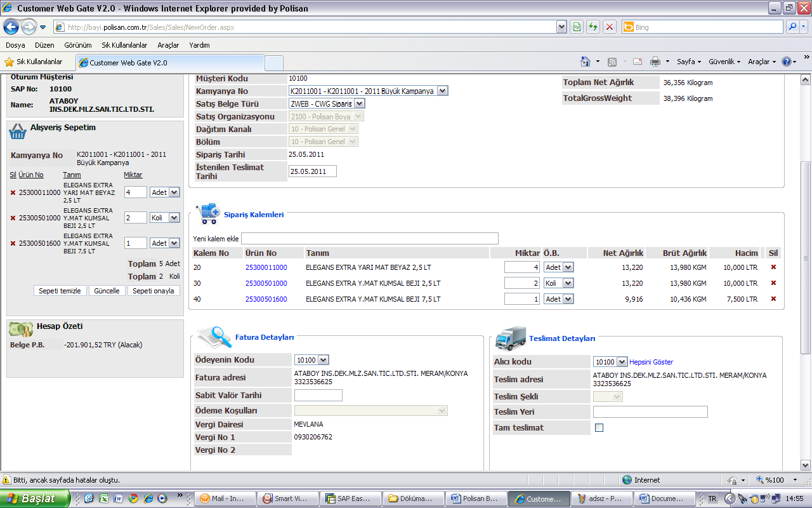Open product link 25300011000 in order table
The image size is (812, 508).
266,267
